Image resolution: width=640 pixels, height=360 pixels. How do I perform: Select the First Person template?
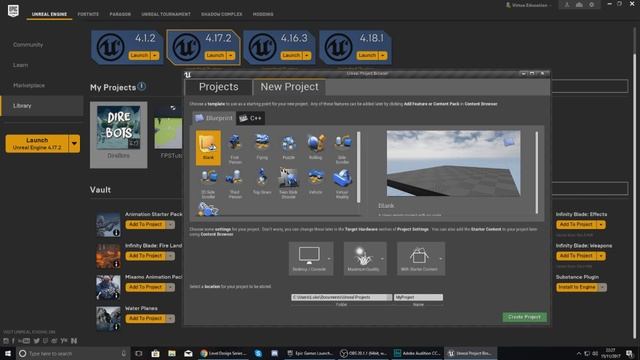(235, 148)
